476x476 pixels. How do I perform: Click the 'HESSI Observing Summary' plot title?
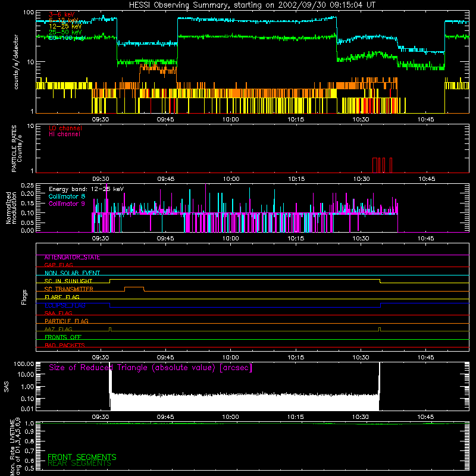[252, 5]
